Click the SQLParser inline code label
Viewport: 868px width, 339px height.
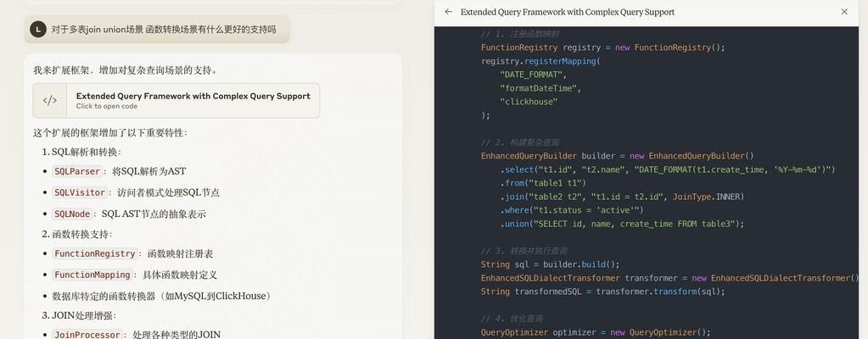77,171
